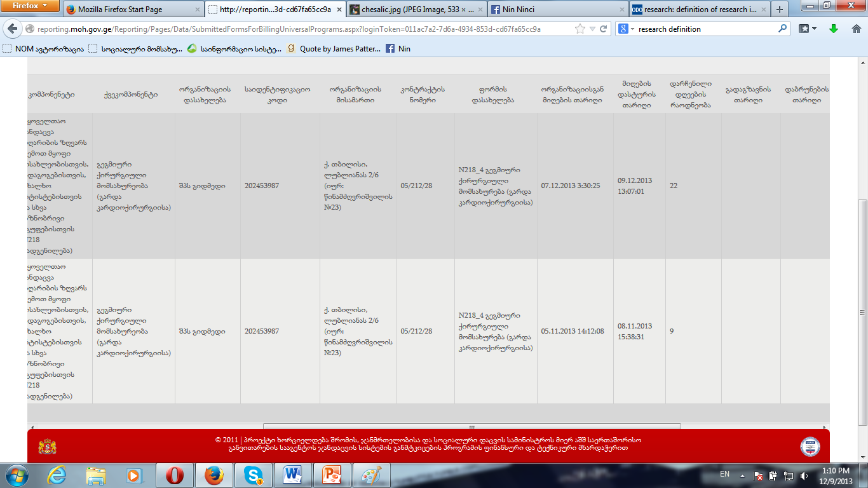Image resolution: width=868 pixels, height=488 pixels.
Task: Open the Bookmarks menu toolbar icon
Action: pyautogui.click(x=807, y=29)
